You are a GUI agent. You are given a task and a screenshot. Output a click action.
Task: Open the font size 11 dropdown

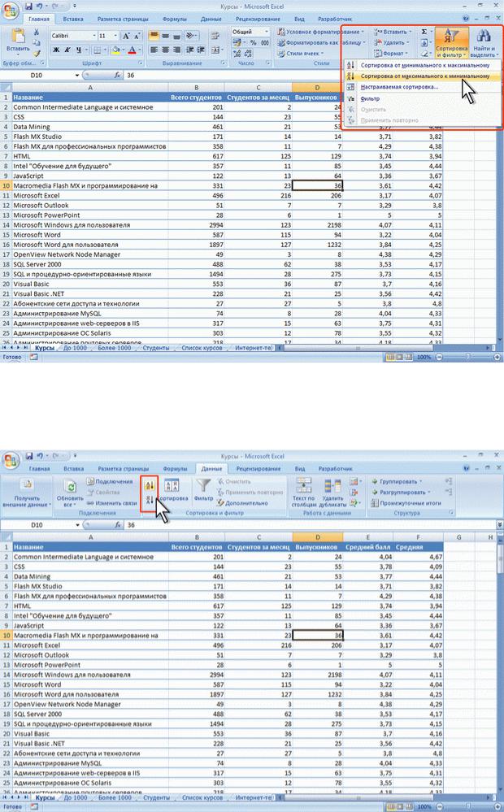[x=115, y=36]
